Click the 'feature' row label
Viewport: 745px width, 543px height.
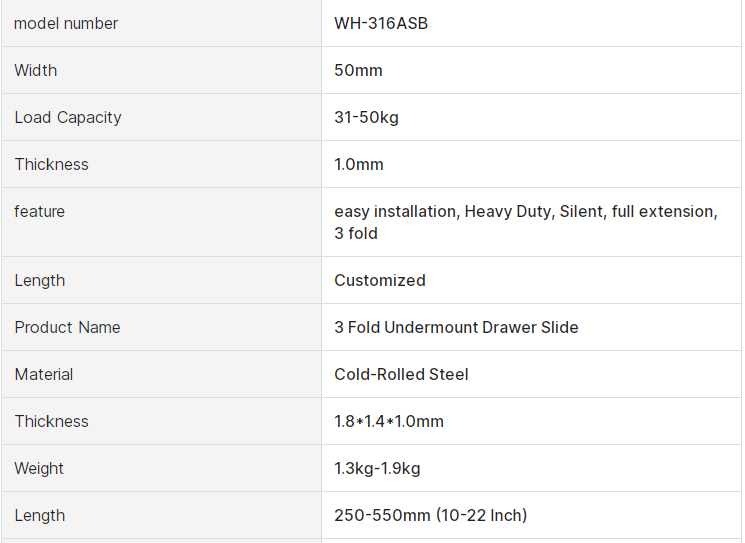[40, 211]
